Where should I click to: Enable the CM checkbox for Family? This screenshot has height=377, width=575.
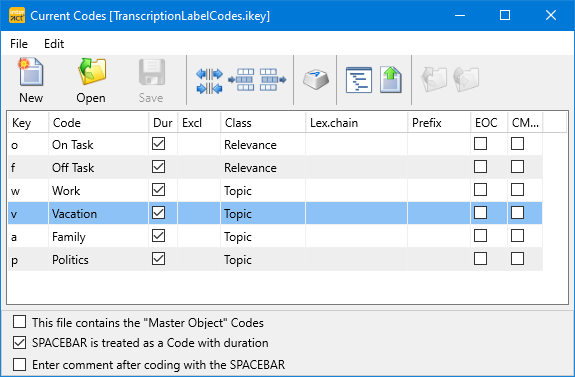pyautogui.click(x=517, y=236)
